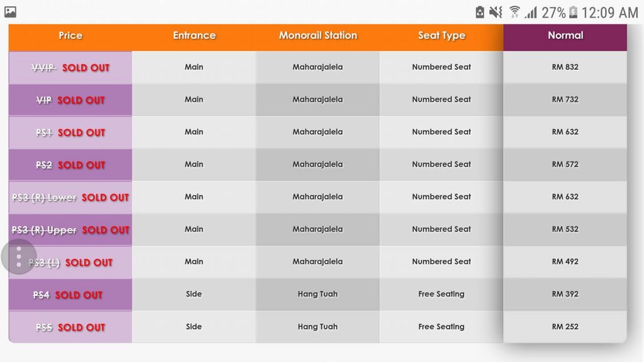The height and width of the screenshot is (362, 644).
Task: Click the Entrance column header
Action: pos(194,36)
